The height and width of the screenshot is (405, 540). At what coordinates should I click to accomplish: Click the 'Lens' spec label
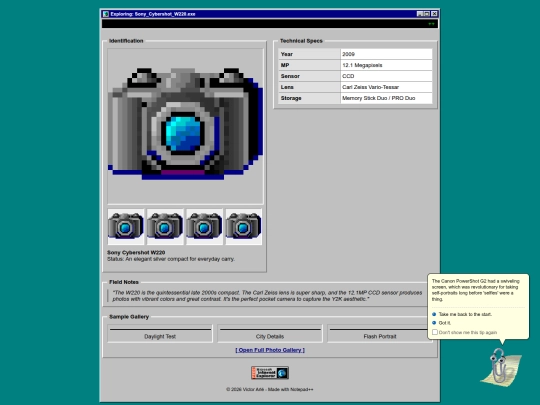point(287,87)
